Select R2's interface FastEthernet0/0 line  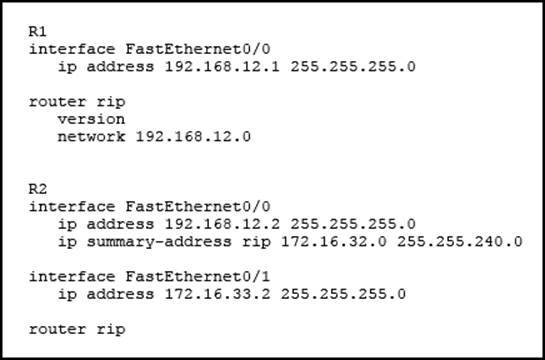[149, 207]
